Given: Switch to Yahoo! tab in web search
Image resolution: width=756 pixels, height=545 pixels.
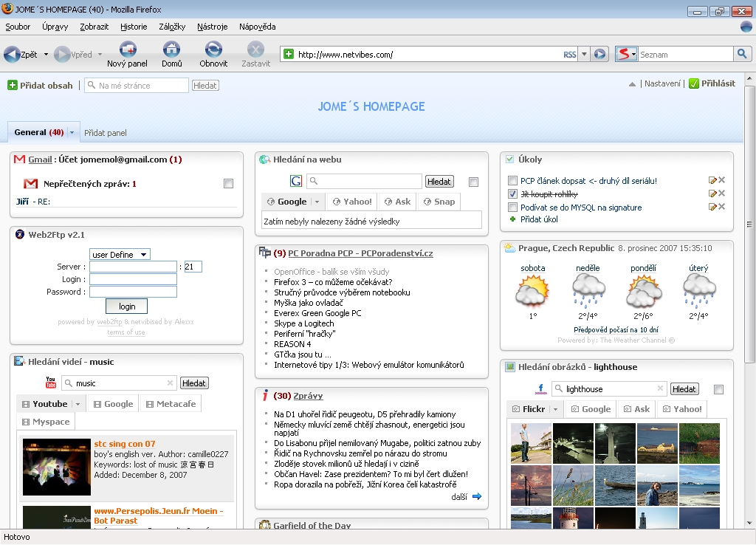Looking at the screenshot, I should coord(352,202).
